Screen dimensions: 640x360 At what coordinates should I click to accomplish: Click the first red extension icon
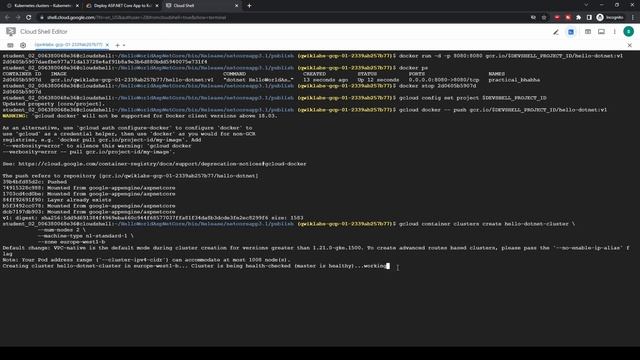(557, 18)
